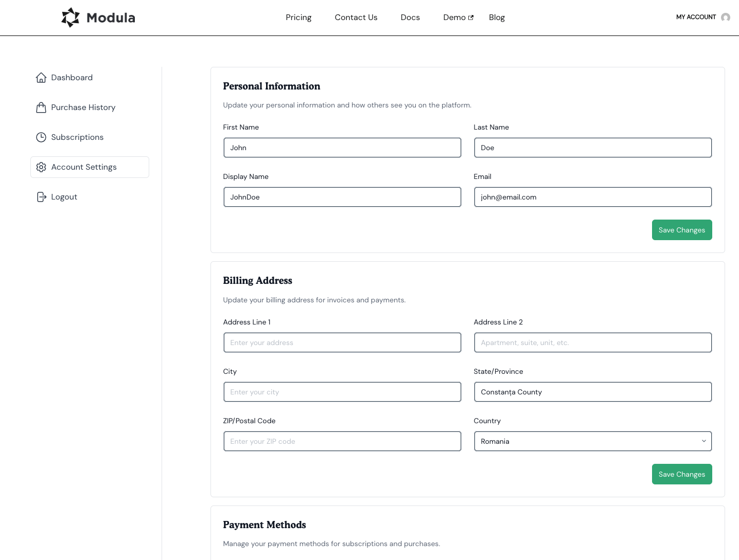Click the Account Settings gear icon
739x560 pixels.
41,167
